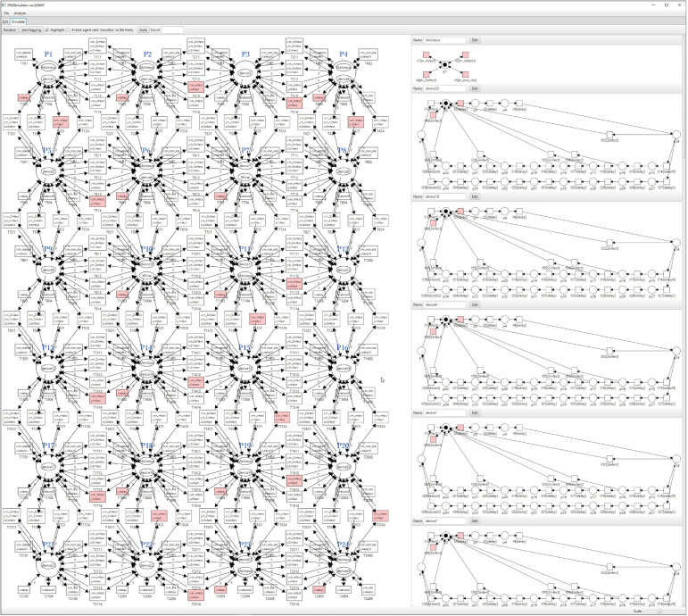Screen dimensions: 688x616
Task: Click the Name field containing device4
Action: click(x=444, y=304)
